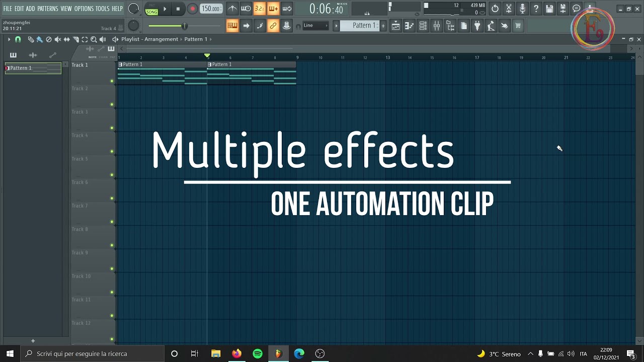Click the stop button

[178, 9]
